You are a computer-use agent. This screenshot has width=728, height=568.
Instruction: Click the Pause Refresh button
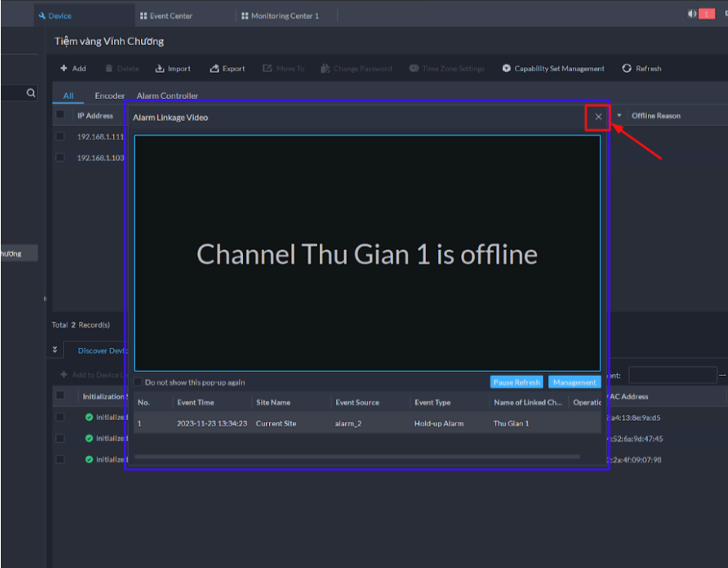click(517, 382)
